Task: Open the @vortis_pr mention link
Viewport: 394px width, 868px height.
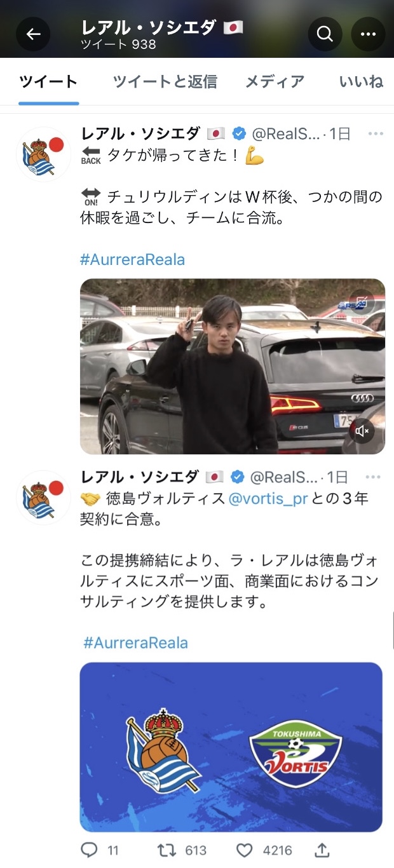Action: 268,498
